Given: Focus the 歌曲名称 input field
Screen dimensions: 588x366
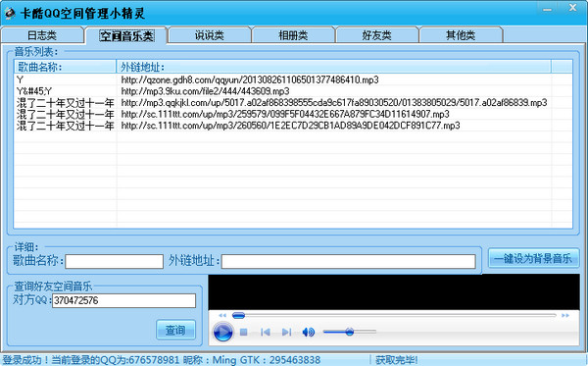Looking at the screenshot, I should (114, 261).
